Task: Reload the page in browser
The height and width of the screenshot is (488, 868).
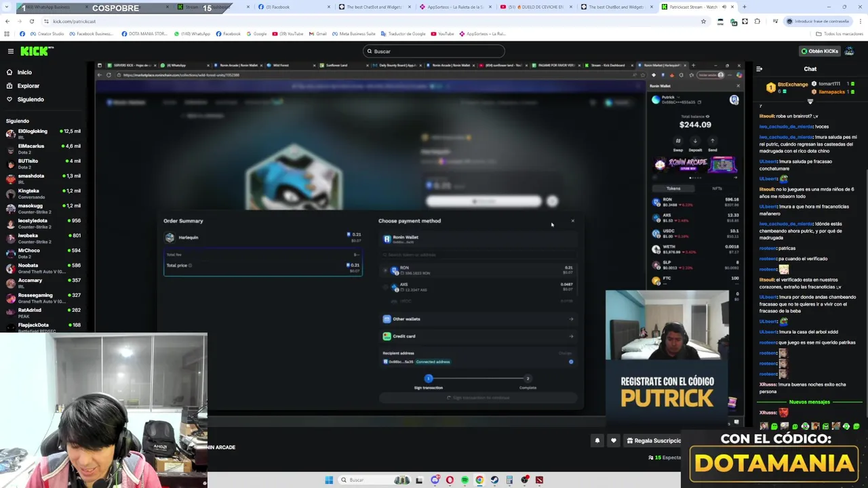Action: tap(31, 21)
